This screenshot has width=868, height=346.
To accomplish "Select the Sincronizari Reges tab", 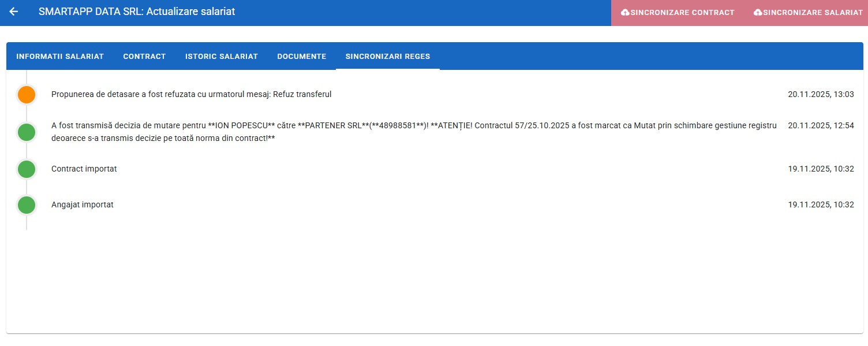I will point(387,57).
